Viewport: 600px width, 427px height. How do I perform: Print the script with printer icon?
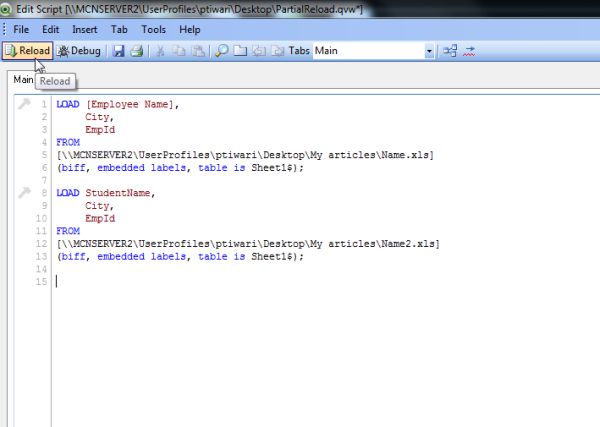tap(137, 51)
